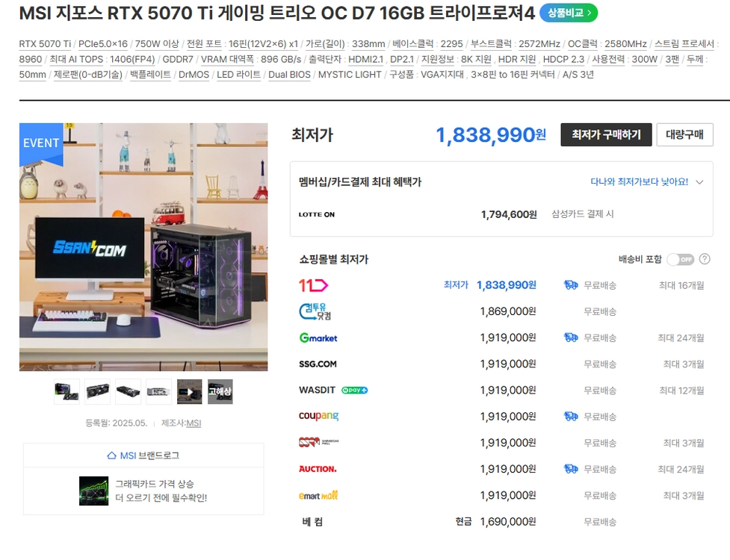Screen dimensions: 730x560
Task: Click the DrMOS spec link
Action: [194, 75]
